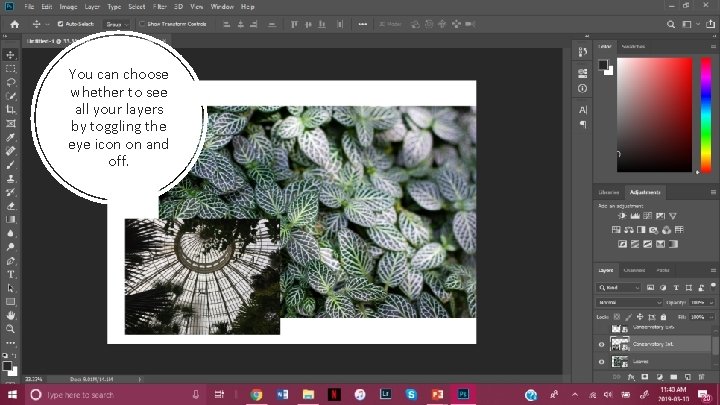Image resolution: width=720 pixels, height=405 pixels.
Task: Delete layer with the trash icon
Action: click(x=701, y=377)
